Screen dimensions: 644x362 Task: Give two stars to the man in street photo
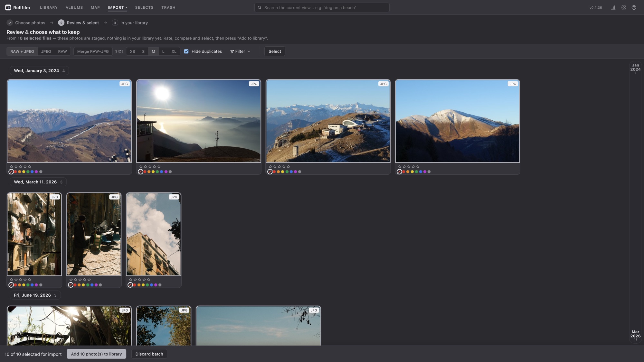click(x=76, y=280)
